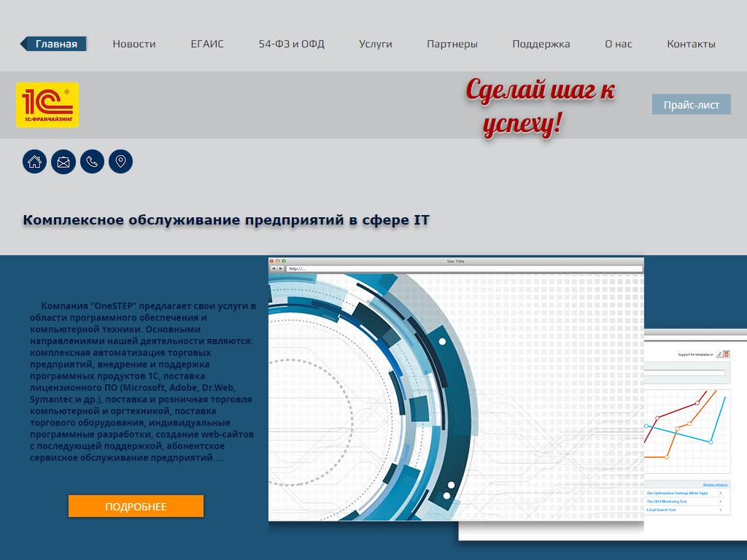Screen dimensions: 747x560
Task: Select the Главная menu item
Action: (x=55, y=44)
